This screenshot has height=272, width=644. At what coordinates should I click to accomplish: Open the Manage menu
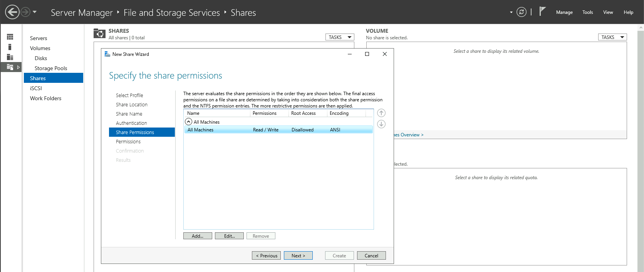click(x=564, y=12)
